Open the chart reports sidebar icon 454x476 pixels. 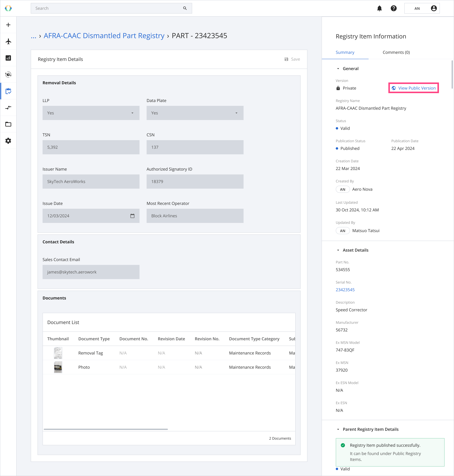coord(8,58)
